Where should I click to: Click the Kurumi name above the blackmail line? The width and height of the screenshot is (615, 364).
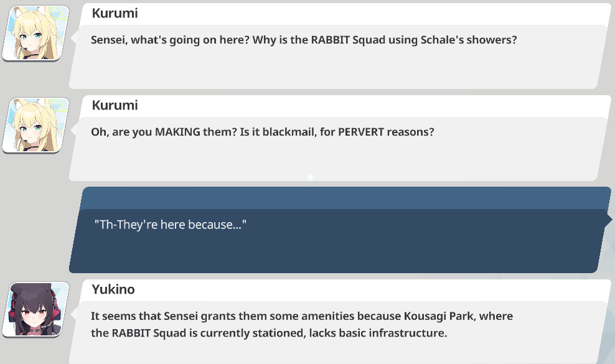coord(115,106)
